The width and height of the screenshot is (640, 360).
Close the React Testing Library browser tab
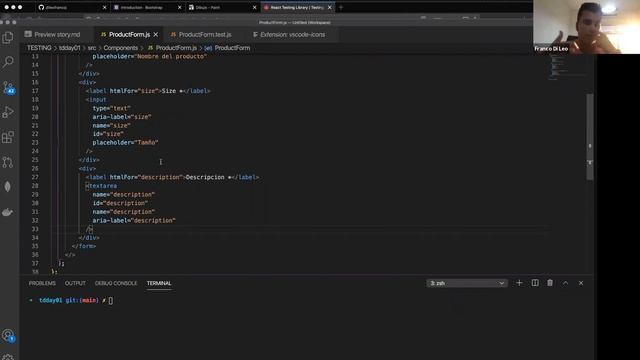point(330,7)
